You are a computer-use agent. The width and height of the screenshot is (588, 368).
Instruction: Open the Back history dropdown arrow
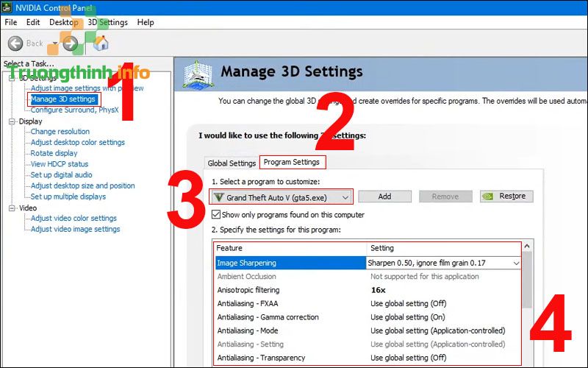55,43
